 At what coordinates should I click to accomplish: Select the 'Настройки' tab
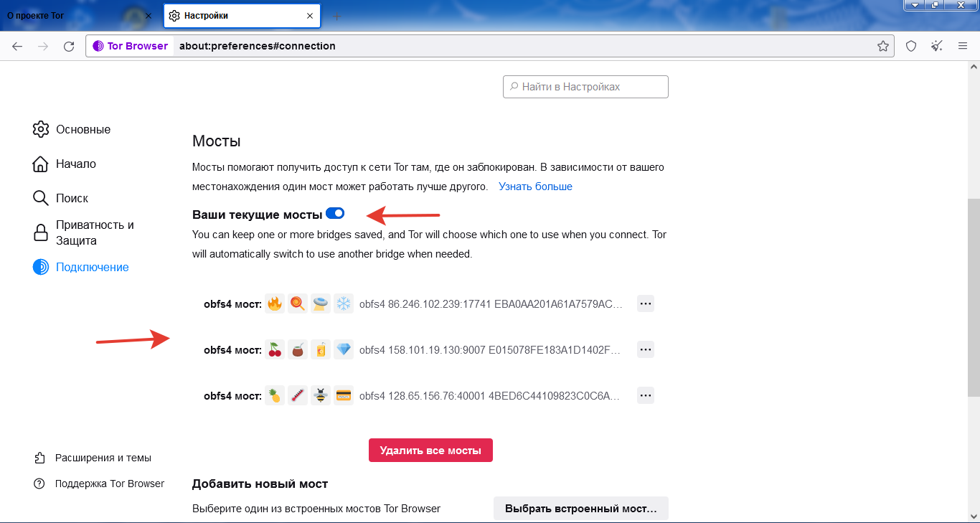pyautogui.click(x=242, y=15)
